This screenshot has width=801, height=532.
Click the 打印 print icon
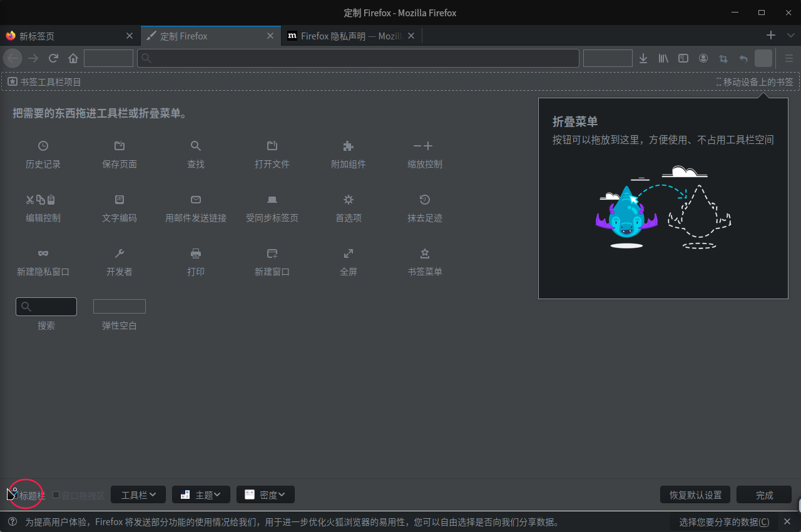(x=196, y=253)
